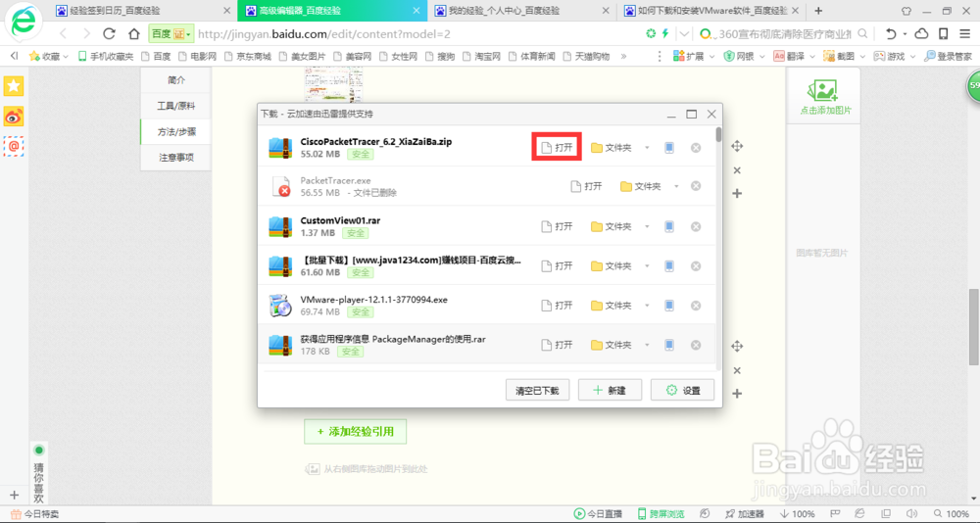Image resolution: width=980 pixels, height=523 pixels.
Task: Click move handle icon beside download dialog top
Action: point(737,146)
